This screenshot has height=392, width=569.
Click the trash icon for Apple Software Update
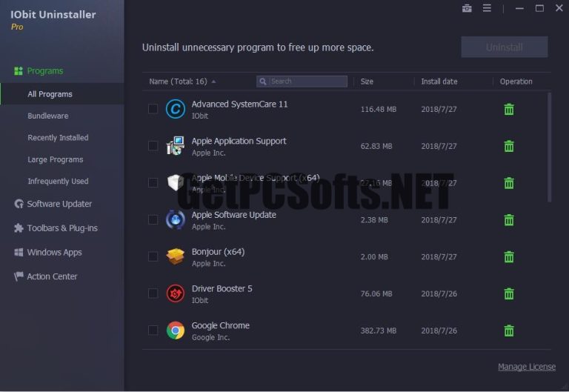(x=509, y=220)
